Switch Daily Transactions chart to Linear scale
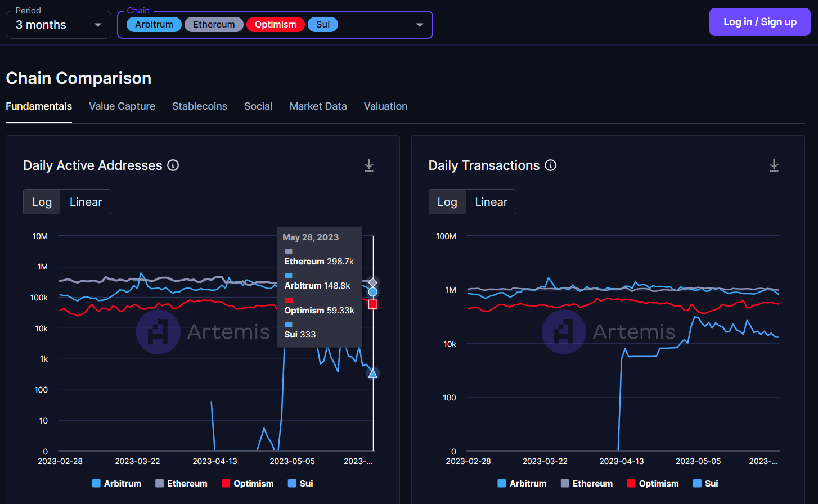Image resolution: width=818 pixels, height=504 pixels. click(x=491, y=202)
